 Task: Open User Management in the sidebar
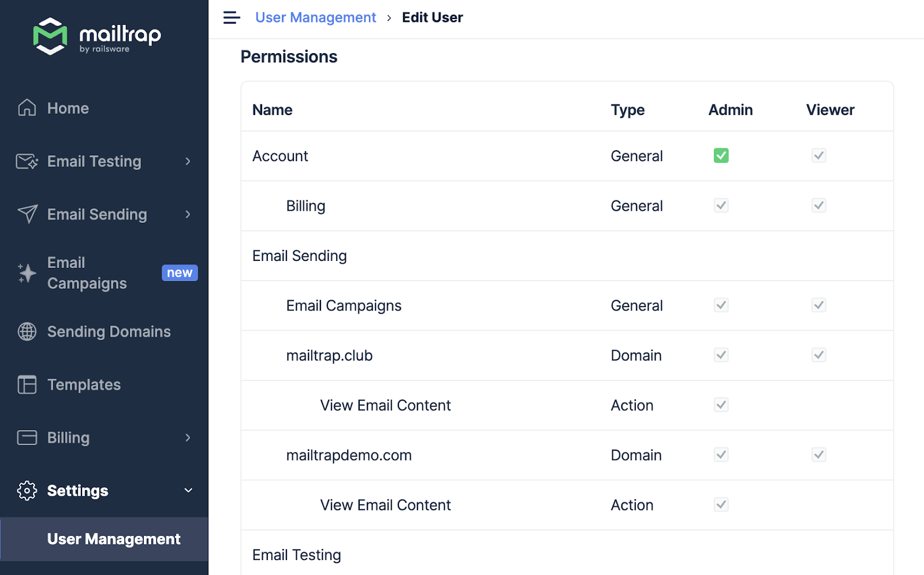[114, 539]
